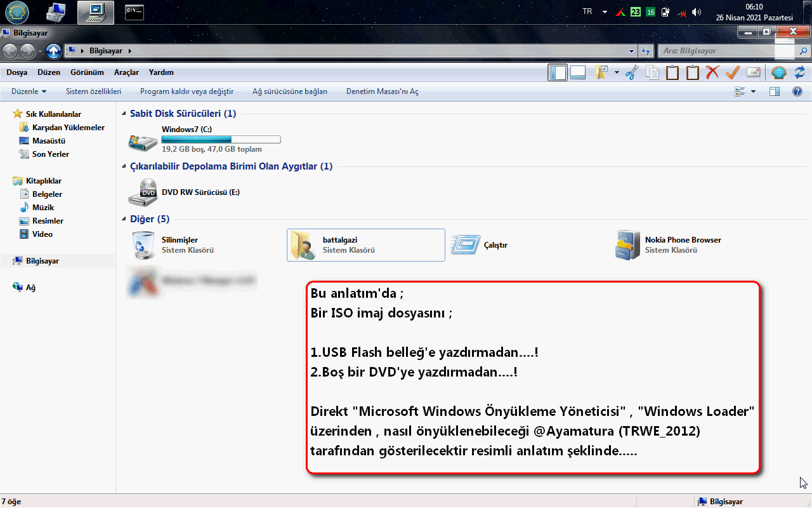Select the battalgazi system folder
The image size is (812, 508).
[366, 245]
